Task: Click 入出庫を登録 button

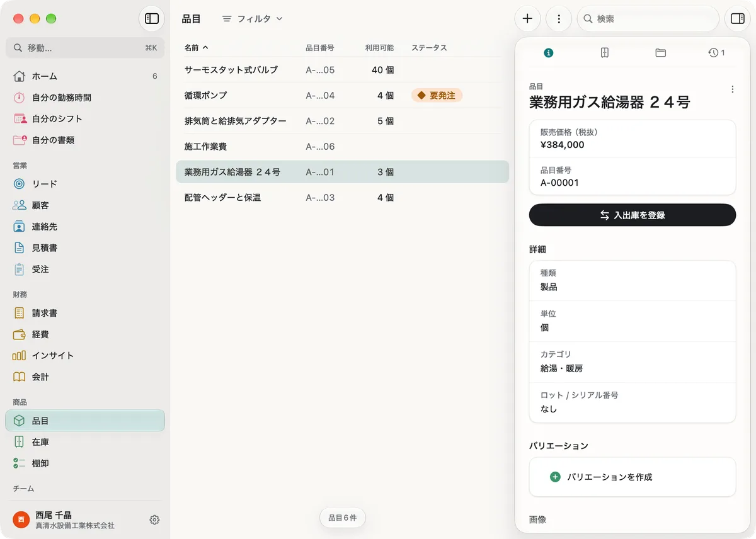Action: click(x=633, y=215)
